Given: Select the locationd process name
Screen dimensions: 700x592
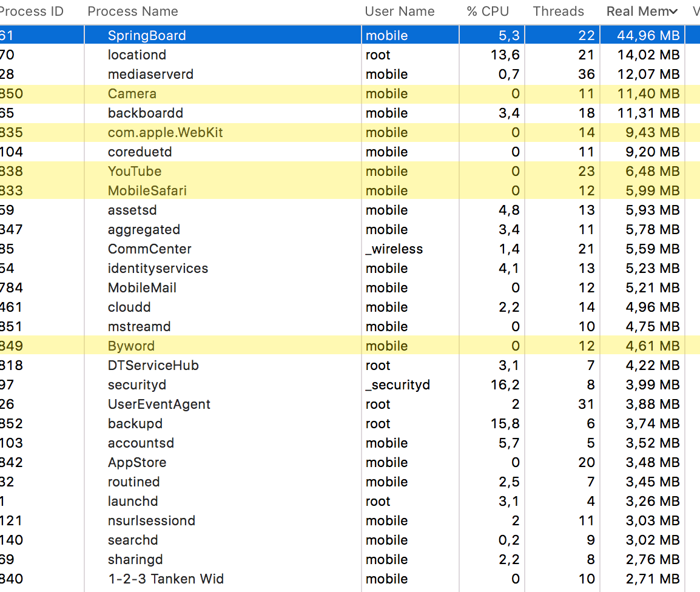Looking at the screenshot, I should [137, 55].
